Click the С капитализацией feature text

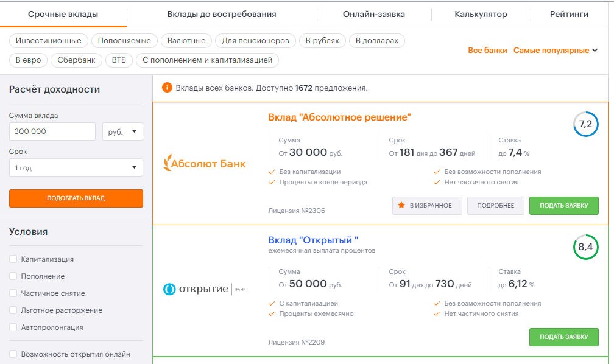pos(309,303)
